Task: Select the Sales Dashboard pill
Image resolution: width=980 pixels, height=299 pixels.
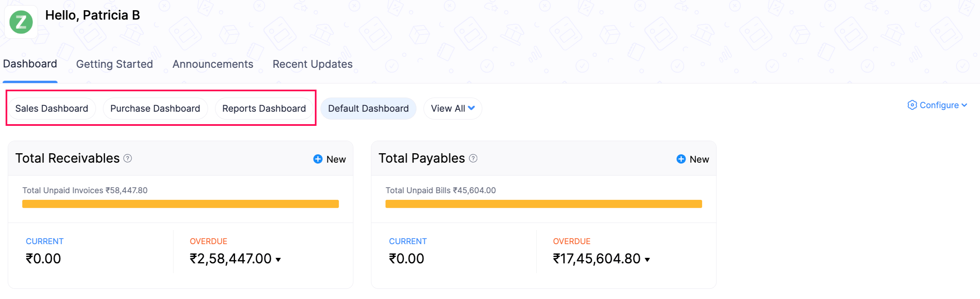Action: 51,109
